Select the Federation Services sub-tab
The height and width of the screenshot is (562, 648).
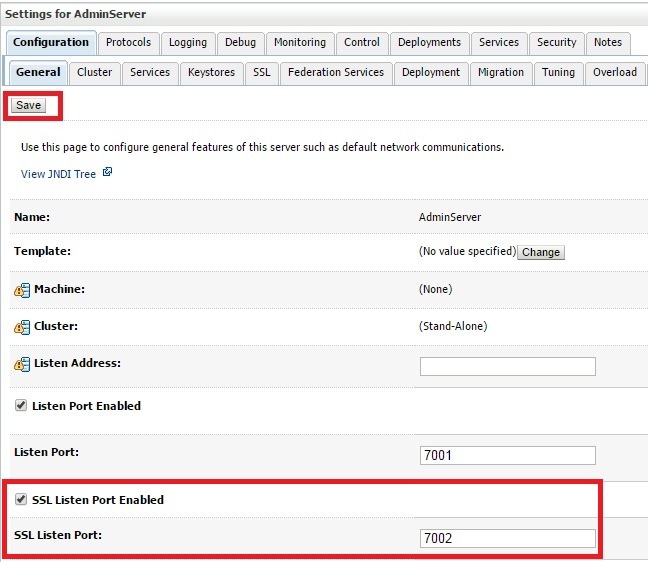(x=335, y=72)
